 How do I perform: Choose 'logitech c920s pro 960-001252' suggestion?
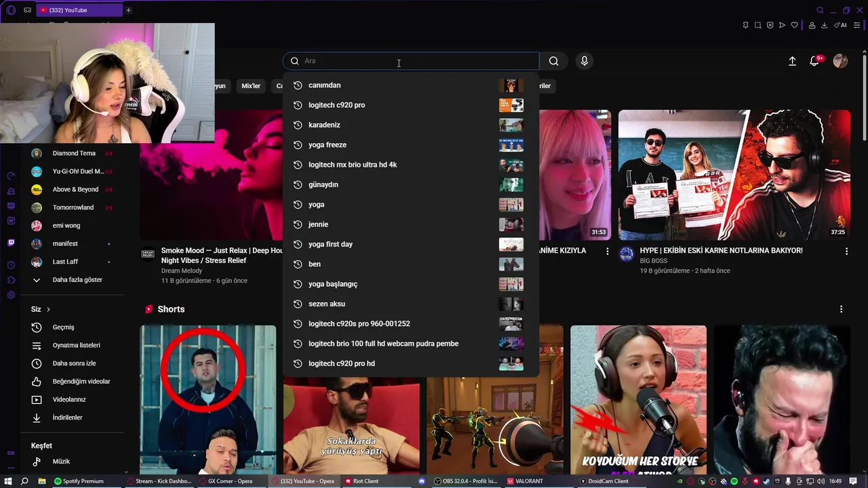tap(410, 324)
